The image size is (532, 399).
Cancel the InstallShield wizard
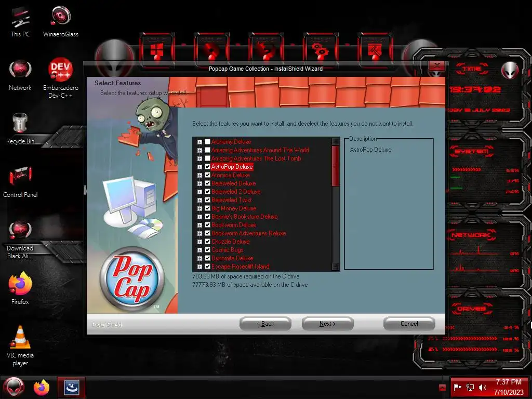[409, 324]
